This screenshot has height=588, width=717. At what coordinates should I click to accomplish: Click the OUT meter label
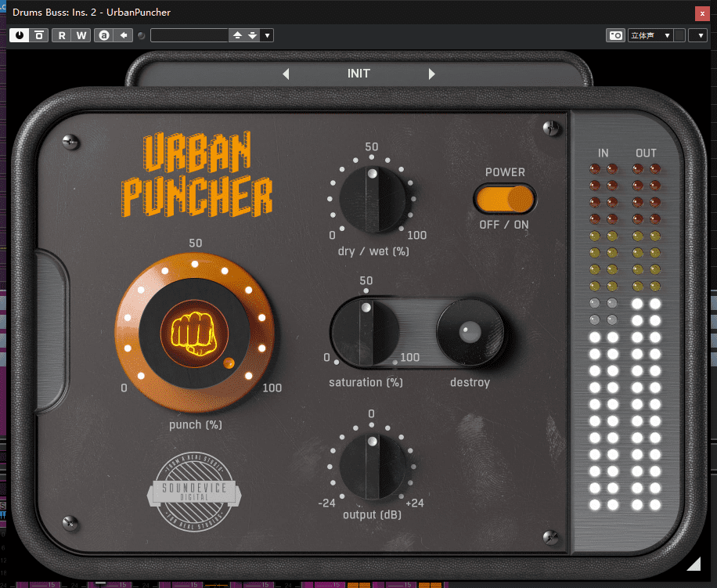tap(646, 153)
